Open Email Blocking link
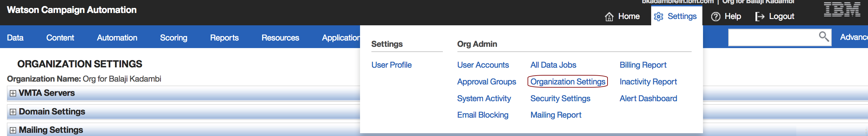Viewport: 868px width, 136px height. pyautogui.click(x=483, y=115)
